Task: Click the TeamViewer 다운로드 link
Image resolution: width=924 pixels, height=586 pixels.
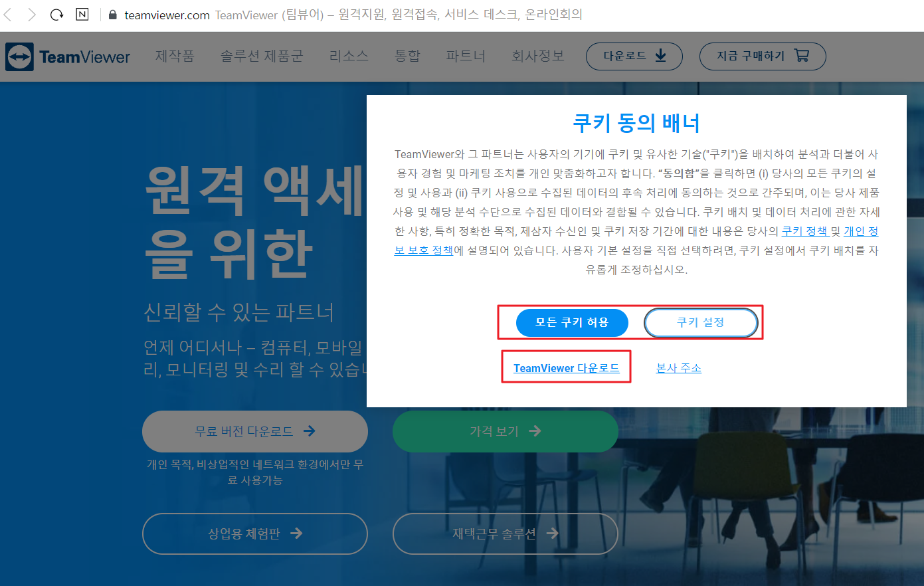Action: [x=567, y=368]
